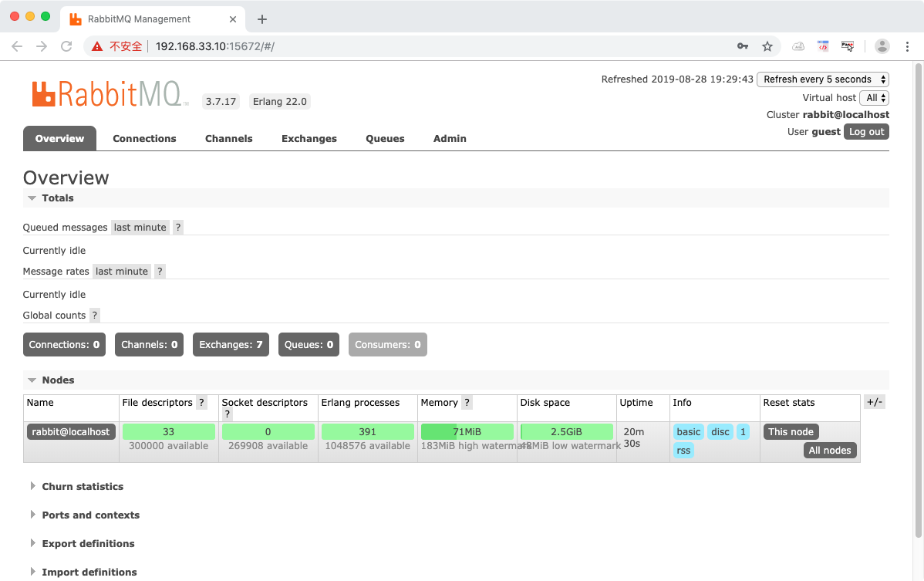Image resolution: width=924 pixels, height=581 pixels.
Task: Go to the Admin tab
Action: tap(450, 138)
